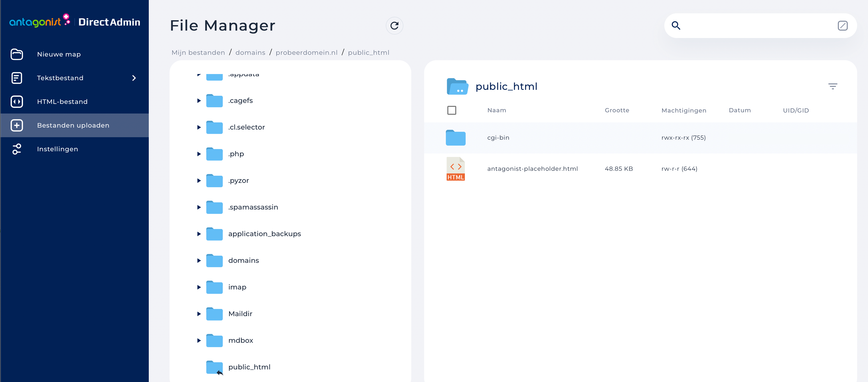Screen dimensions: 868x382
Task: Click the Instellingen settings icon
Action: 17,149
